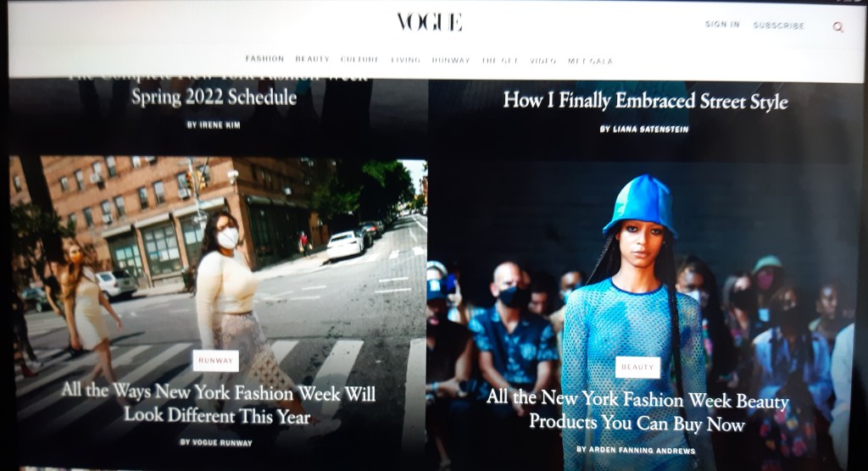Click the Subscribe link
The height and width of the screenshot is (471, 868).
coord(778,25)
